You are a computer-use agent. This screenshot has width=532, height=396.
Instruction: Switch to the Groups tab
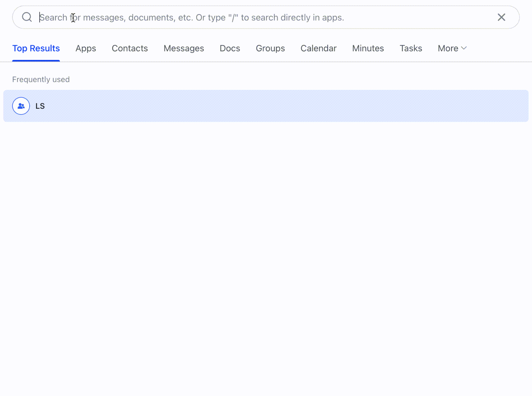pyautogui.click(x=270, y=48)
